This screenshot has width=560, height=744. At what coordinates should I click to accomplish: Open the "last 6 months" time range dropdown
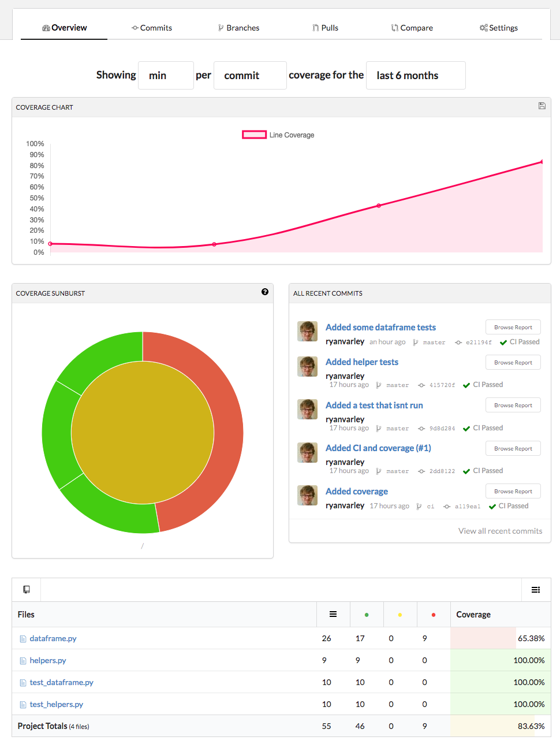pos(415,75)
